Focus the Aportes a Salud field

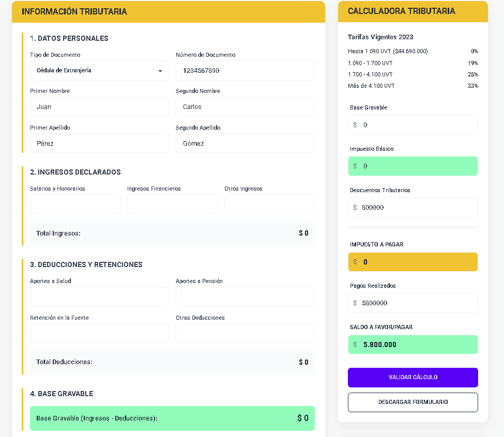99,297
